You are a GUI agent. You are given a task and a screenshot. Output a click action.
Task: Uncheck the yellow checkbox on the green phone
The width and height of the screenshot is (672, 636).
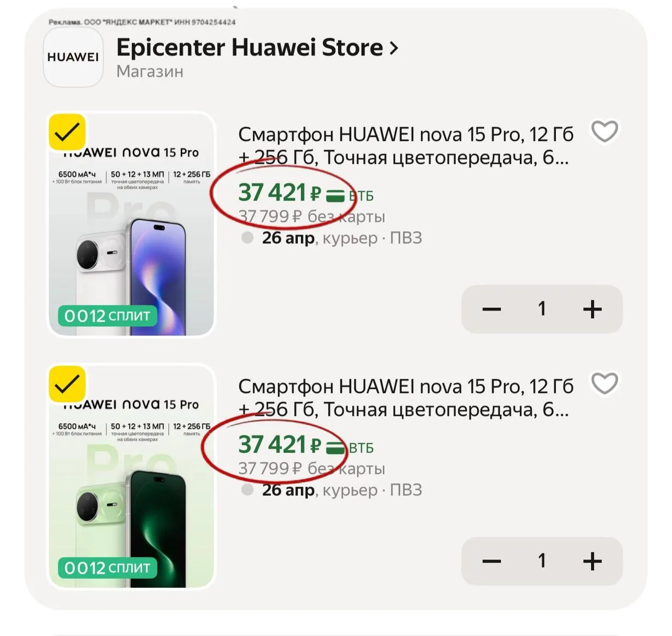[x=67, y=384]
